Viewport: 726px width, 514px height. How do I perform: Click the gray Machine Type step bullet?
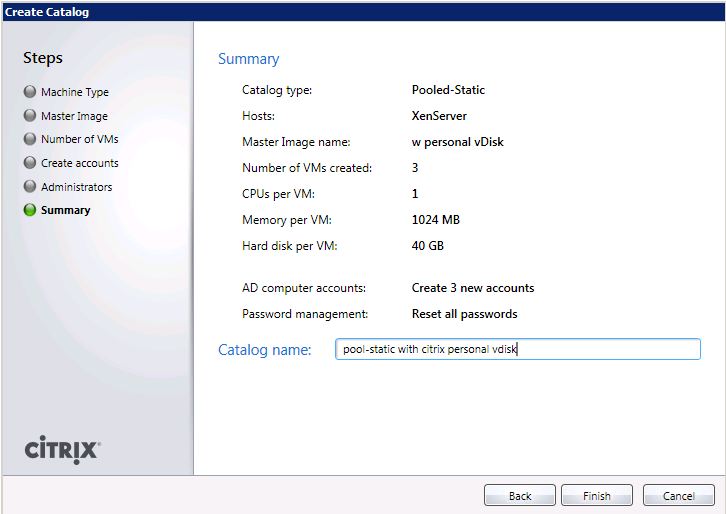[30, 91]
